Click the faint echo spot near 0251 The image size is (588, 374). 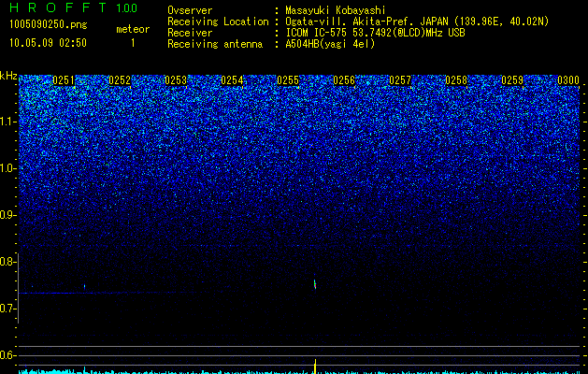pos(85,287)
